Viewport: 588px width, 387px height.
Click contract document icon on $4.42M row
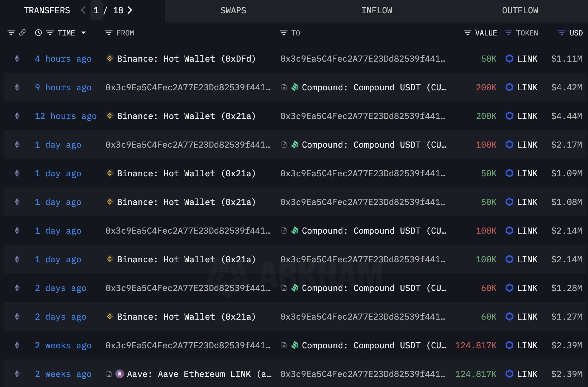coord(284,87)
